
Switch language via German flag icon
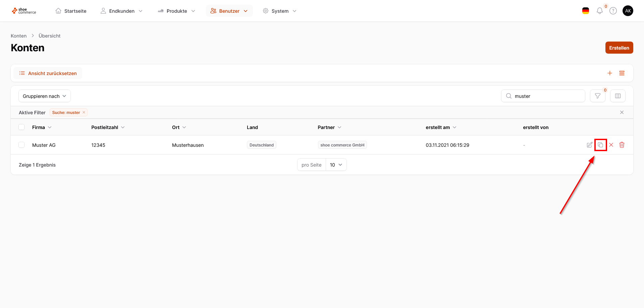click(586, 11)
